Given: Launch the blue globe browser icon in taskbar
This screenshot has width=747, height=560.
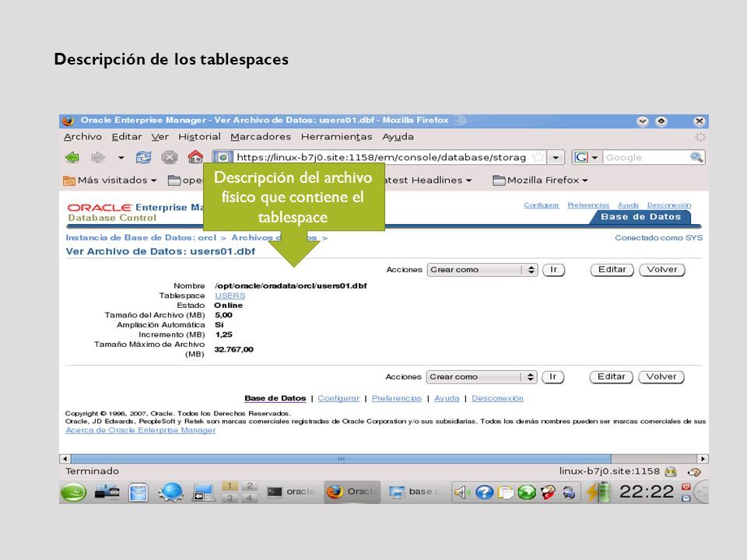Looking at the screenshot, I should click(x=171, y=492).
